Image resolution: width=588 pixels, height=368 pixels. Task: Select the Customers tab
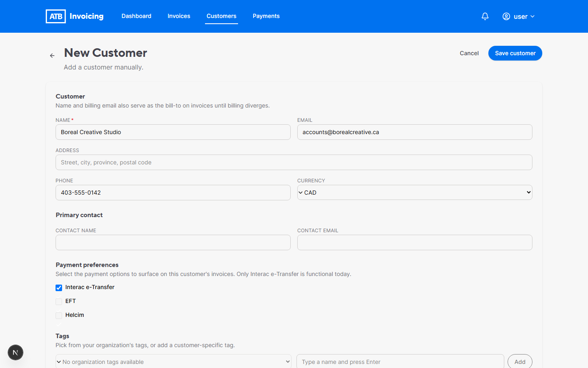(x=221, y=16)
